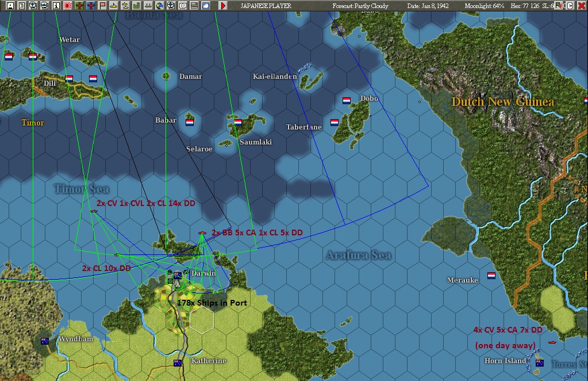Click the Dutch flag at Babar
This screenshot has height=381, width=588.
(190, 123)
